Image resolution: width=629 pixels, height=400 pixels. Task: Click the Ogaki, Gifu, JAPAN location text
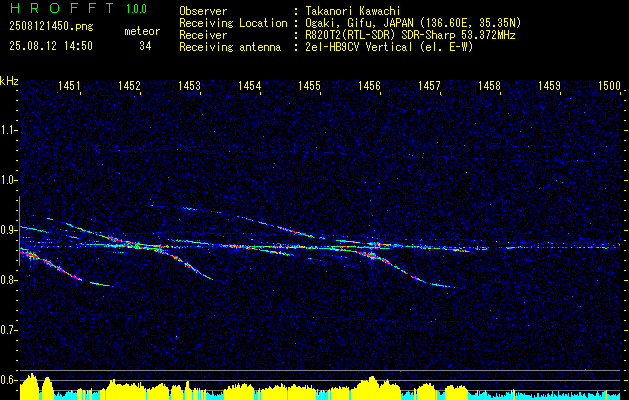coord(413,23)
